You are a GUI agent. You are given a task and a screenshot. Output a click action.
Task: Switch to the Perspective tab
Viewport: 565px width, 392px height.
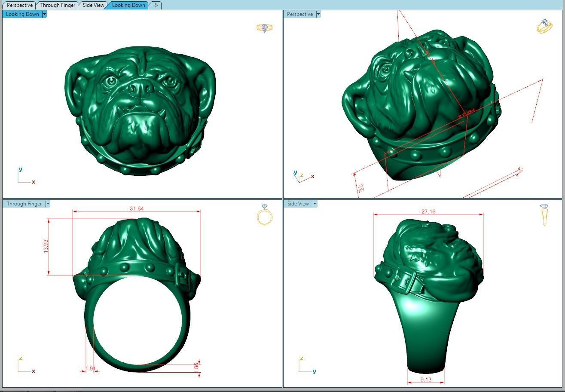point(19,5)
